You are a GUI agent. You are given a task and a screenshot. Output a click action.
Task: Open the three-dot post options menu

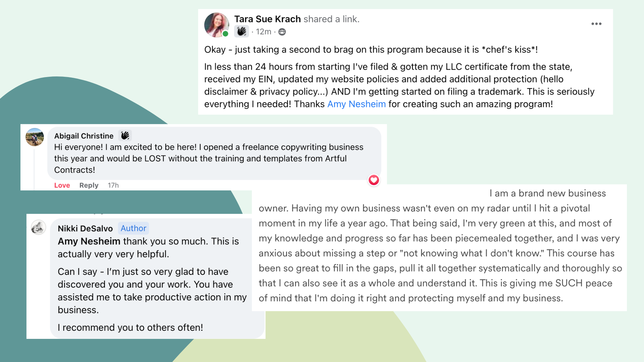coord(596,24)
